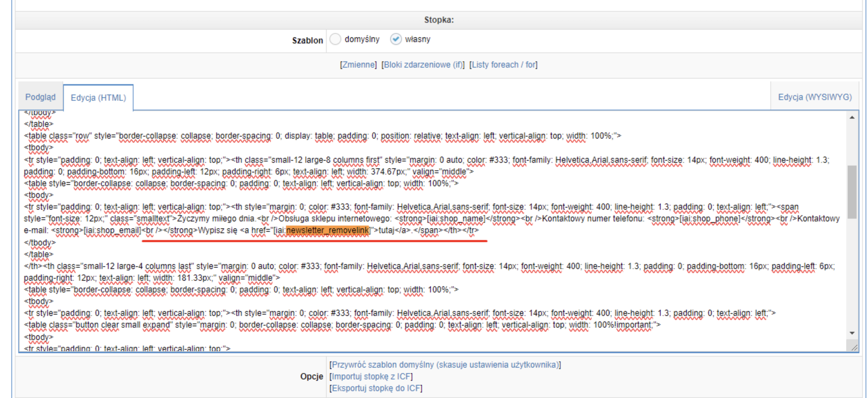Viewport: 868px width, 398px height.
Task: Click Importuj stopkę z ICF link
Action: (x=371, y=377)
